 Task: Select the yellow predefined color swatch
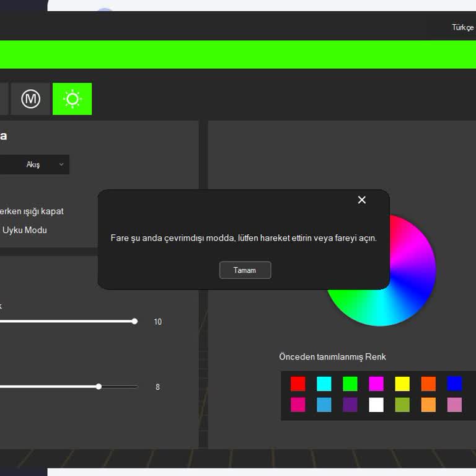(402, 384)
